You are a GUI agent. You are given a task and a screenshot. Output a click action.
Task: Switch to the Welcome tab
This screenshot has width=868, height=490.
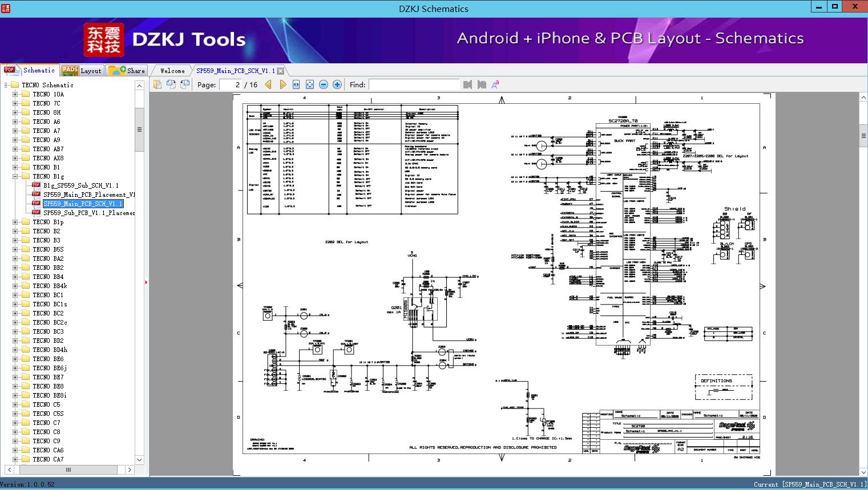[x=172, y=71]
